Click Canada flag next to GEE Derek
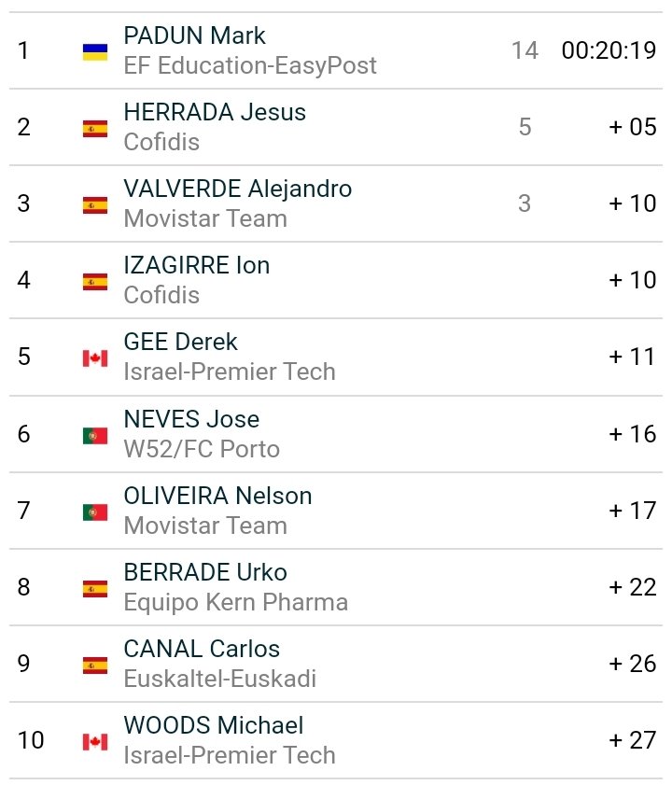Screen dimensions: 672x785 (x=94, y=358)
